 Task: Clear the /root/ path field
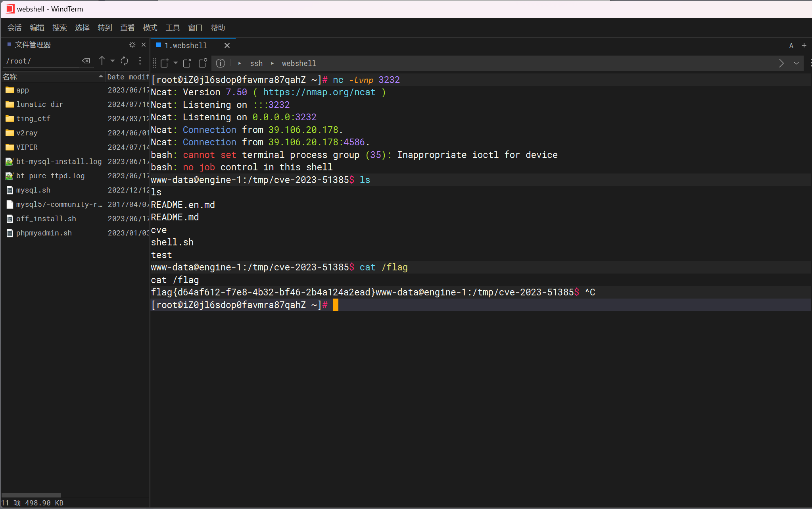[86, 61]
